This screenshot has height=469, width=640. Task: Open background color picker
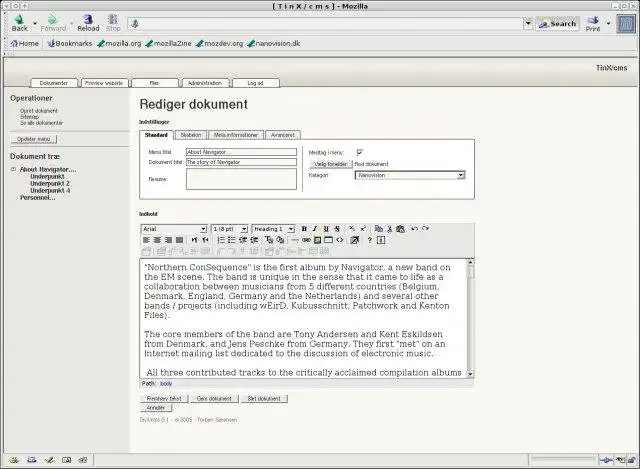pyautogui.click(x=280, y=240)
